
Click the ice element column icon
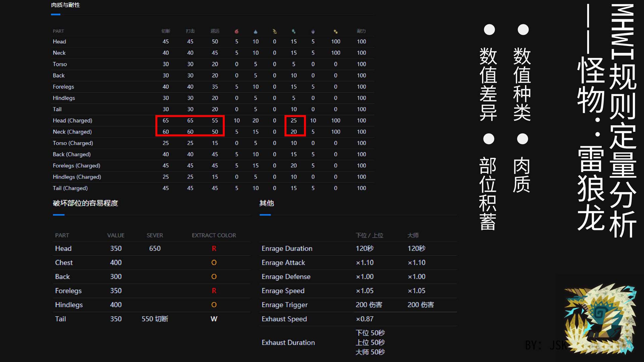coord(293,31)
